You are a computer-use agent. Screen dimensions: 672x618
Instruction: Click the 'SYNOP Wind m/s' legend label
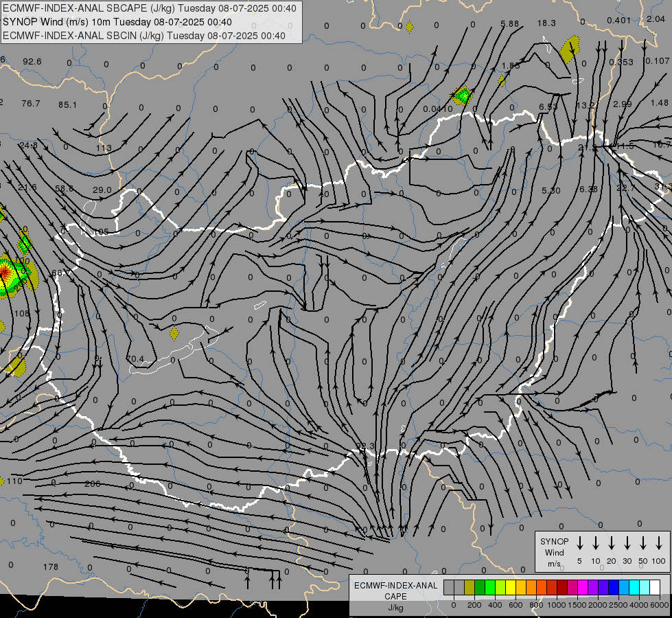pos(554,552)
